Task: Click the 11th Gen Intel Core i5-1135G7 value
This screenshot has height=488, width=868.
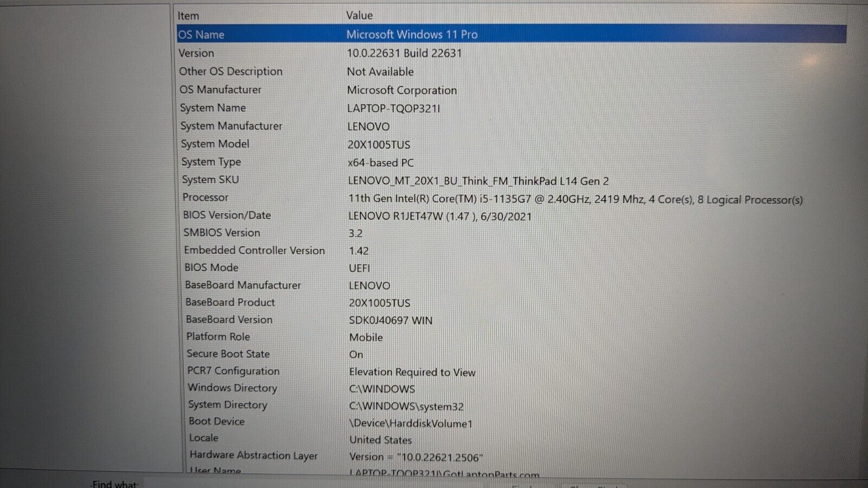Action: [576, 200]
